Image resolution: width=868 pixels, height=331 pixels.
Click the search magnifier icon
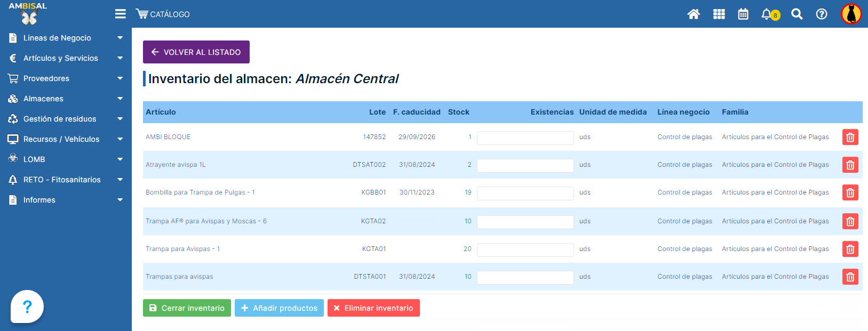coord(797,14)
